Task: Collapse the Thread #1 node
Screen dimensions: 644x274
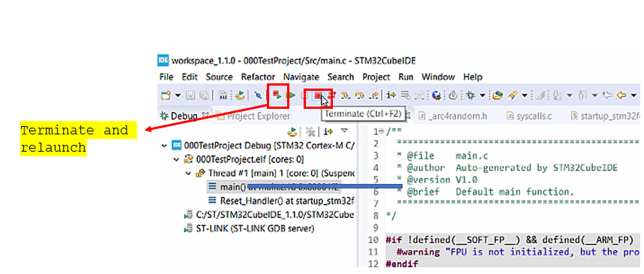Action: [188, 173]
